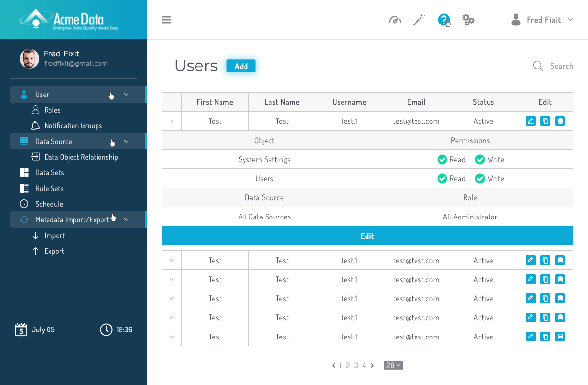Toggle Read permission for System Settings

[x=442, y=160]
